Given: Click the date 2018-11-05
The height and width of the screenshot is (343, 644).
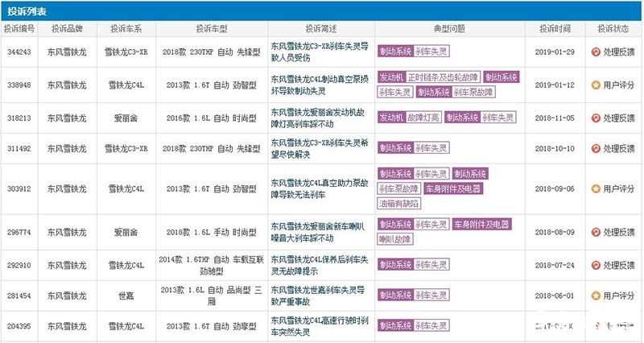Looking at the screenshot, I should click(x=555, y=118).
